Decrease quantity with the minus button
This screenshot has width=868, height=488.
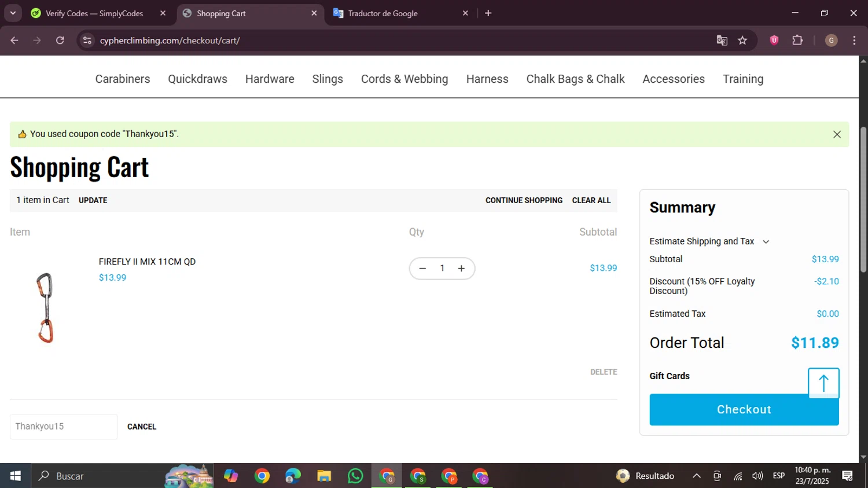click(x=422, y=269)
